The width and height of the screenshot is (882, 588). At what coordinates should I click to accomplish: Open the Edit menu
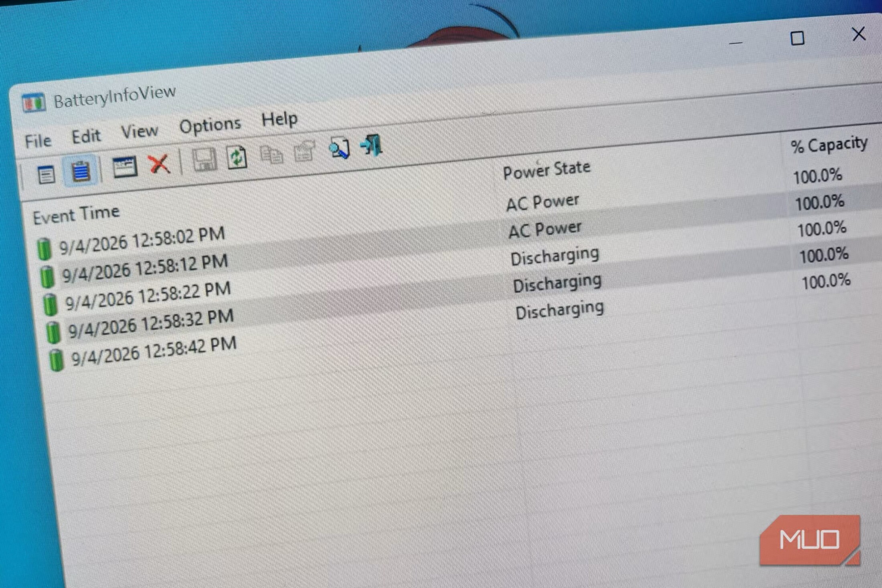pos(86,136)
